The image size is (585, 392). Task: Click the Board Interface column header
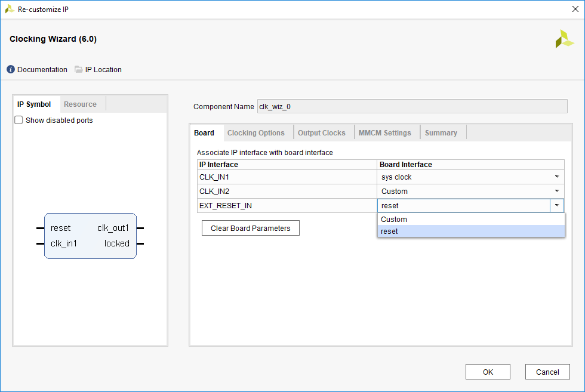tap(470, 165)
